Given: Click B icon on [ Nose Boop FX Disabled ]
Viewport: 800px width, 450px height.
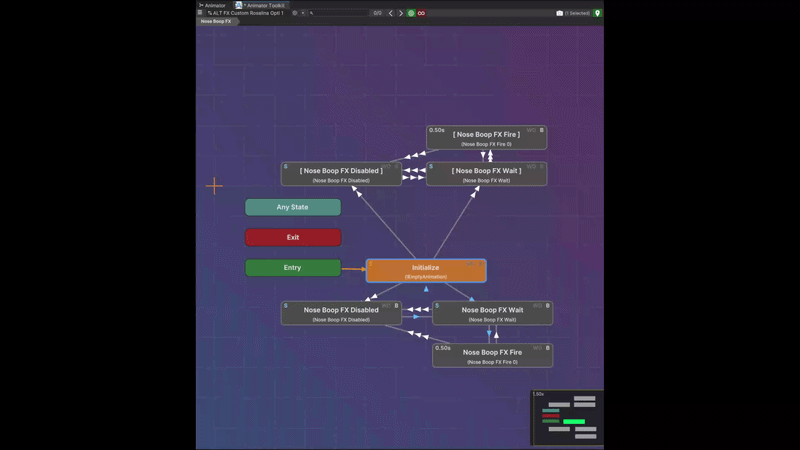Looking at the screenshot, I should 396,166.
